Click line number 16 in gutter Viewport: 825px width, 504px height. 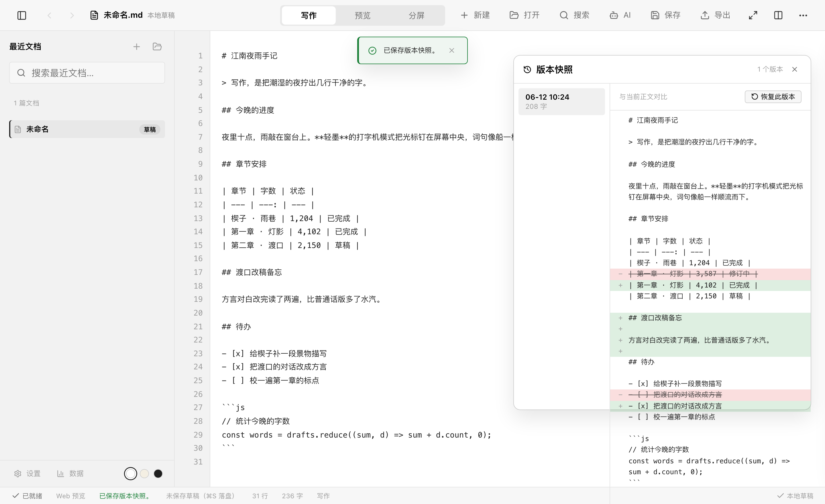(198, 258)
